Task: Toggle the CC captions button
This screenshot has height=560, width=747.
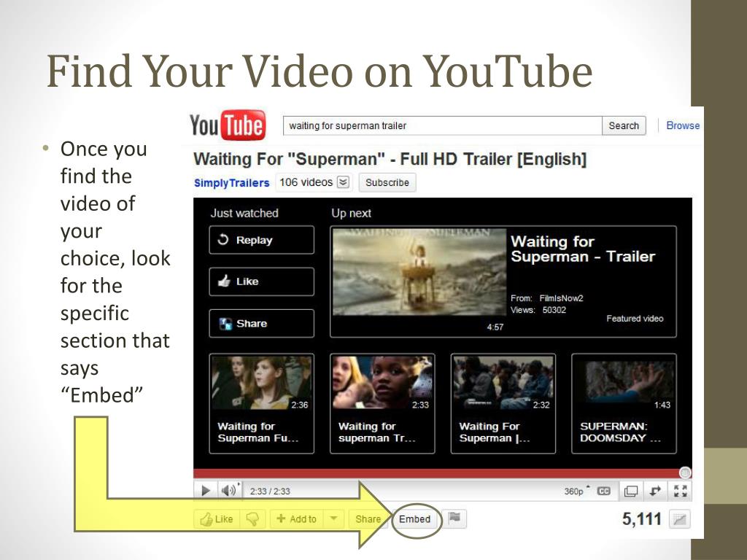Action: 603,491
